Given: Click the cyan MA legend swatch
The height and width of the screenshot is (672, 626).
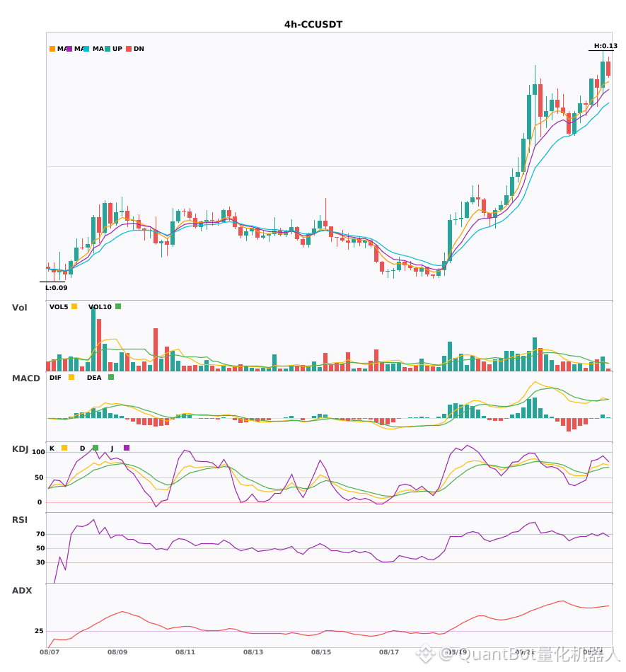Looking at the screenshot, I should [86, 49].
